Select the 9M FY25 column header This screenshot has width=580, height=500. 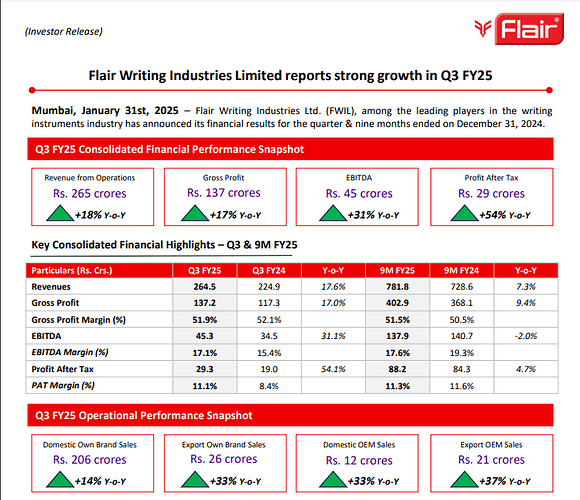(x=397, y=270)
